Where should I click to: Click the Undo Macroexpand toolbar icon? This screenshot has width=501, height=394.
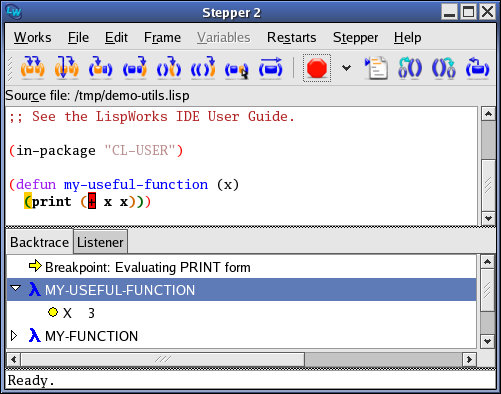[x=444, y=68]
